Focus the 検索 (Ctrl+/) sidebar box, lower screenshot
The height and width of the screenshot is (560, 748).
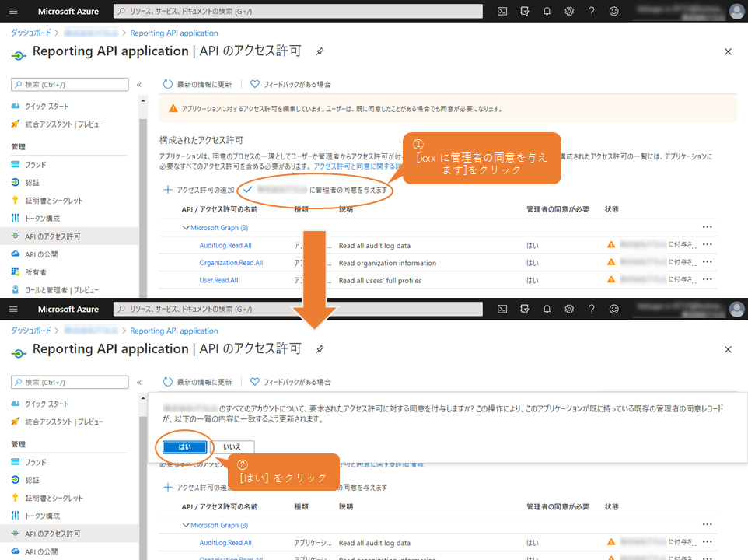point(70,382)
